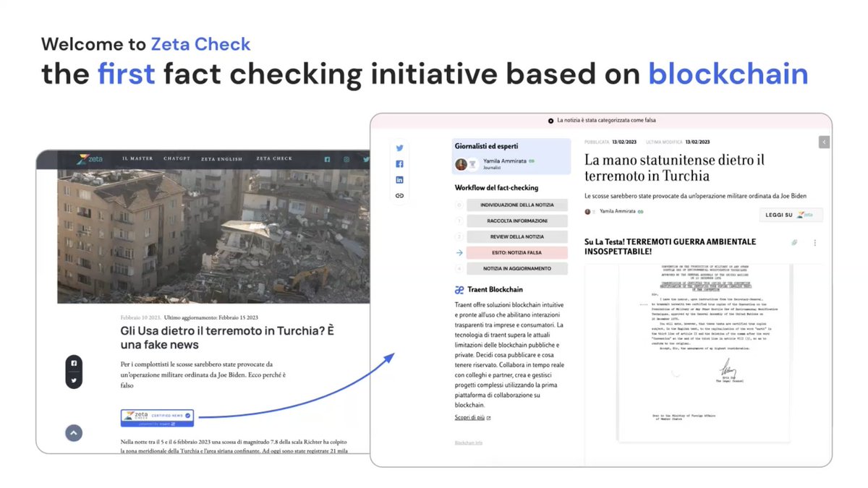Open the three-dot menu beside document title
The height and width of the screenshot is (488, 868).
815,243
